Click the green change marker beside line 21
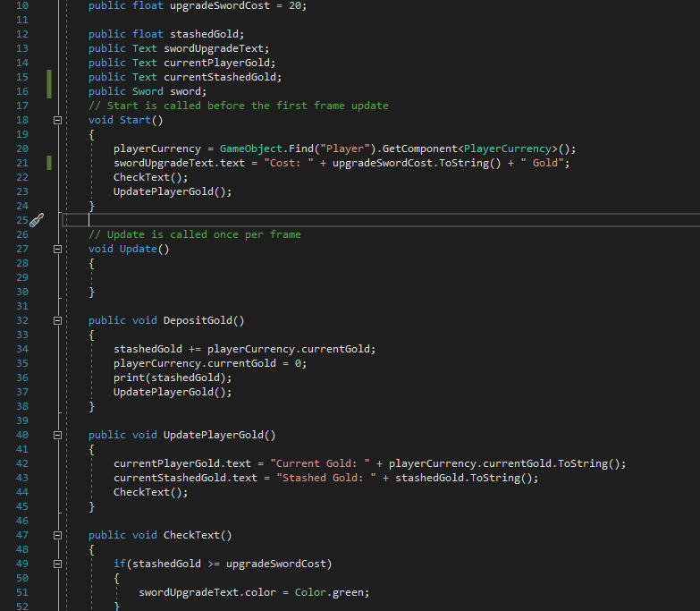The width and height of the screenshot is (700, 611). pos(49,163)
